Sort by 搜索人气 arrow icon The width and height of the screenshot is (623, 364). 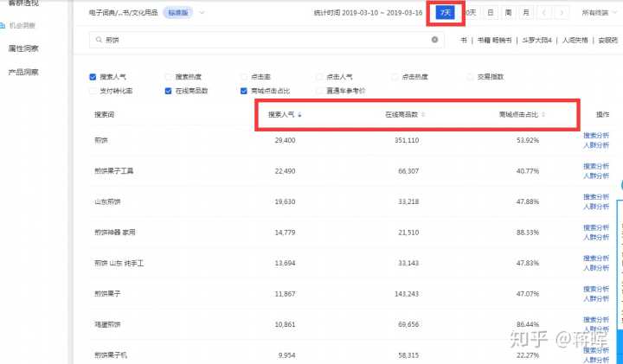tap(299, 115)
